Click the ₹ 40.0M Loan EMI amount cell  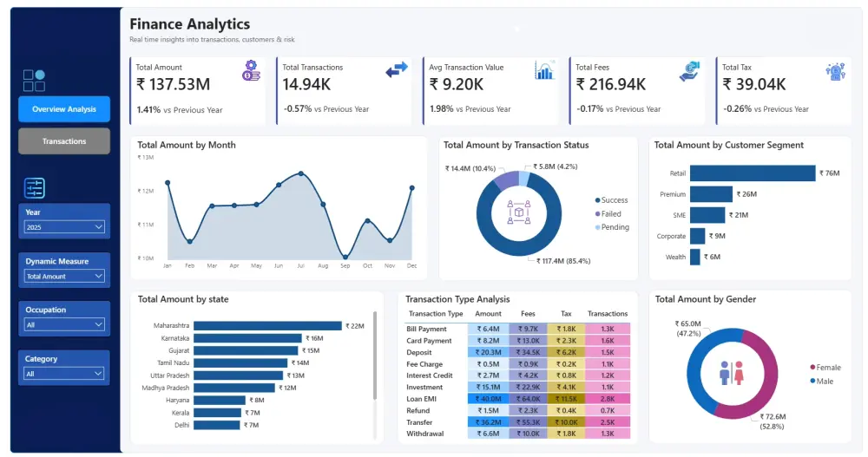488,399
